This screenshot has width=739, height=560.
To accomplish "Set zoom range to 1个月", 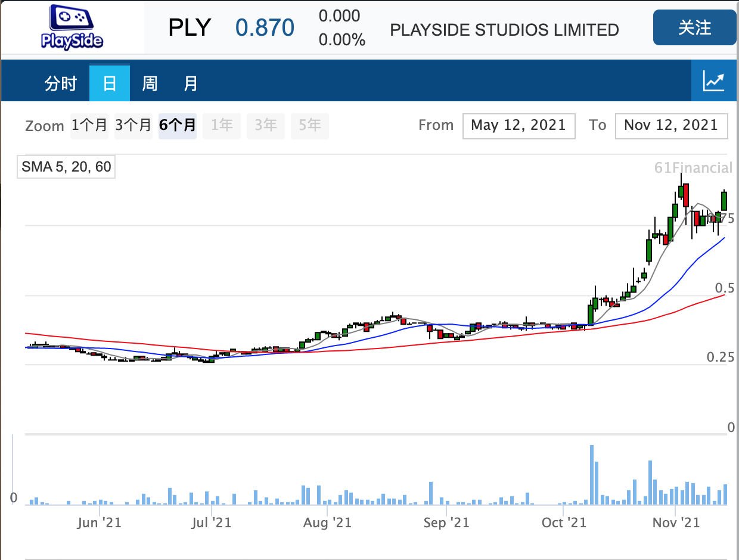I will [90, 125].
